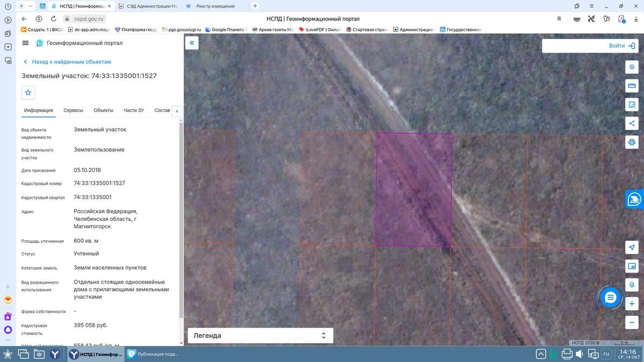This screenshot has width=644, height=362.
Task: Expand the Легенда dropdown
Action: coord(260,336)
